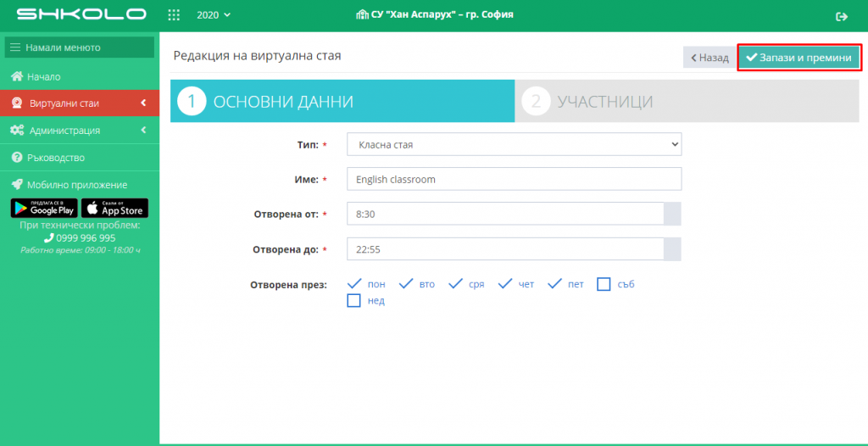Uncheck the сря checkbox

(x=455, y=284)
